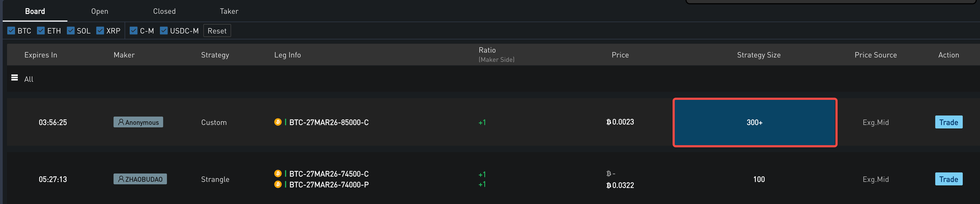This screenshot has height=204, width=980.
Task: Click Trade on the Strangle row
Action: 948,179
